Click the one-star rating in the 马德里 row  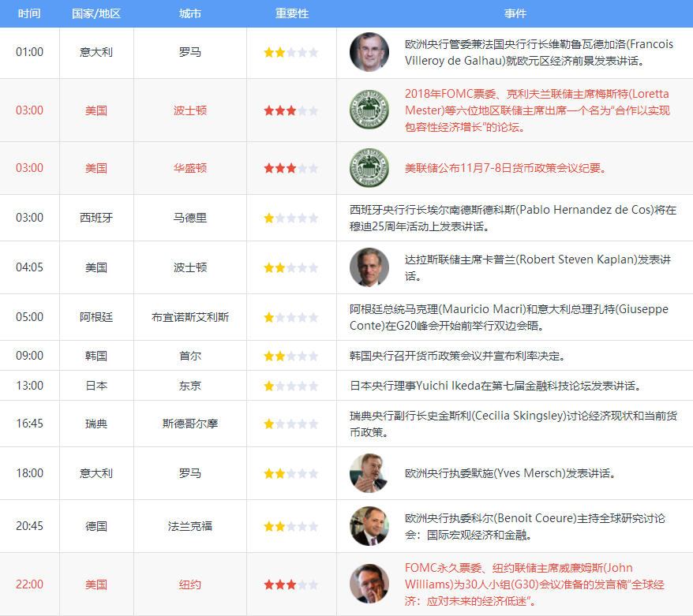[290, 218]
